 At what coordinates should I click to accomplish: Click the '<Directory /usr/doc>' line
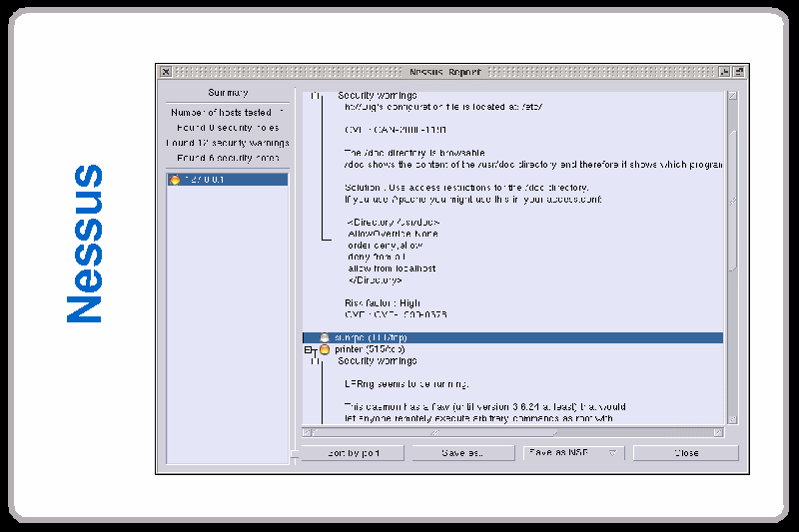(x=393, y=223)
